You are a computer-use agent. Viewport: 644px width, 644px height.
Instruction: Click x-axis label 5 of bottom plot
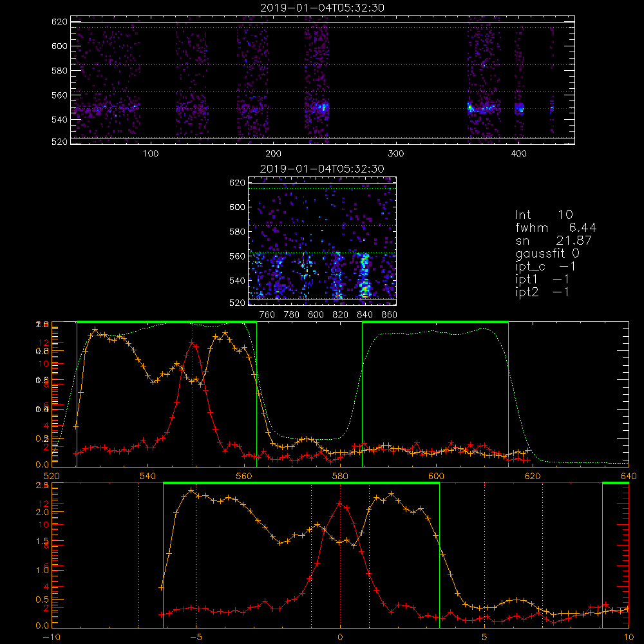pyautogui.click(x=484, y=637)
